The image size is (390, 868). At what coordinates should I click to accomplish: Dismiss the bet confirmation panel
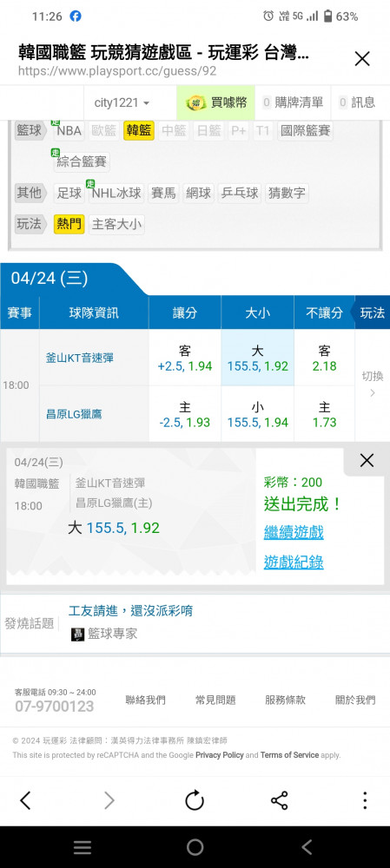367,460
